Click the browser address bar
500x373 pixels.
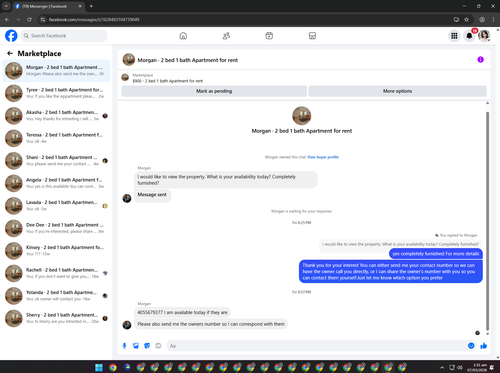coord(247,20)
